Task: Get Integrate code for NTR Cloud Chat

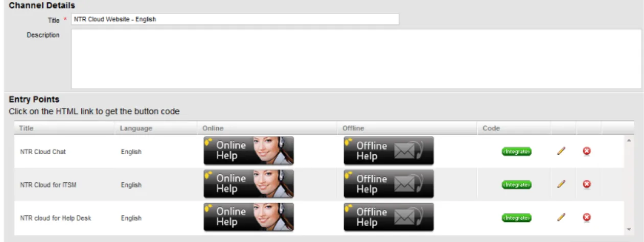Action: click(x=516, y=152)
